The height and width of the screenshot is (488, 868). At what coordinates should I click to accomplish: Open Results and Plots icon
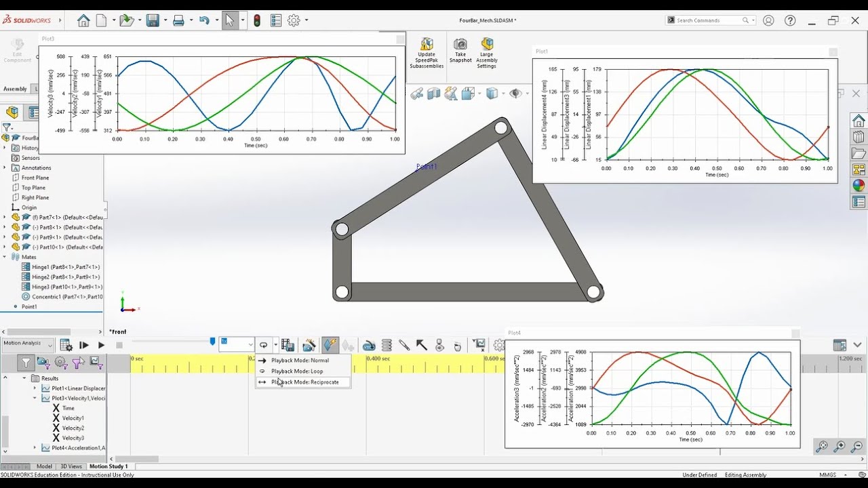480,345
